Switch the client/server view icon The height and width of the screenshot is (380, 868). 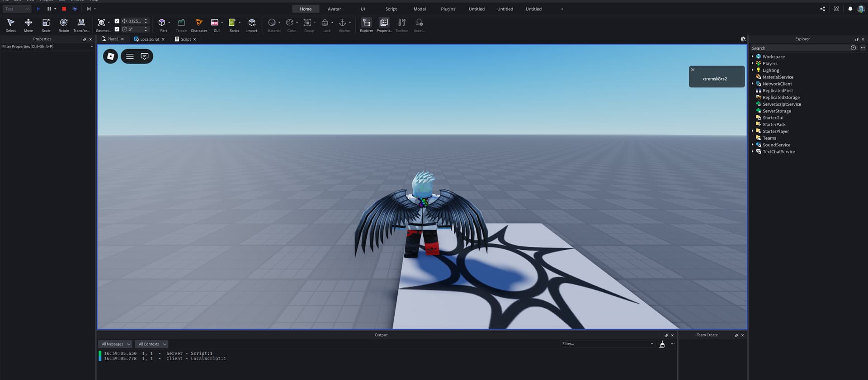point(75,9)
